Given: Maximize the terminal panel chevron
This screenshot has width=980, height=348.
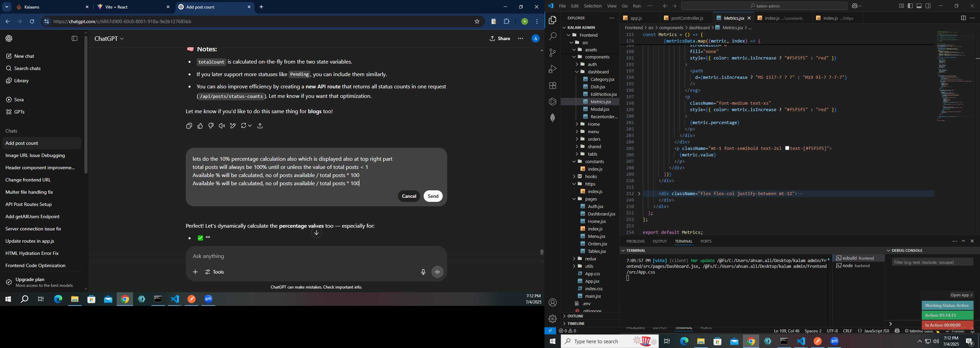Looking at the screenshot, I should tap(963, 241).
